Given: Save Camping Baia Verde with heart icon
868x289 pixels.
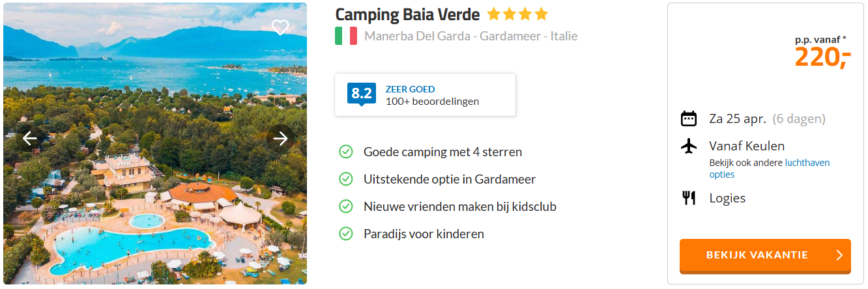Looking at the screenshot, I should [280, 27].
